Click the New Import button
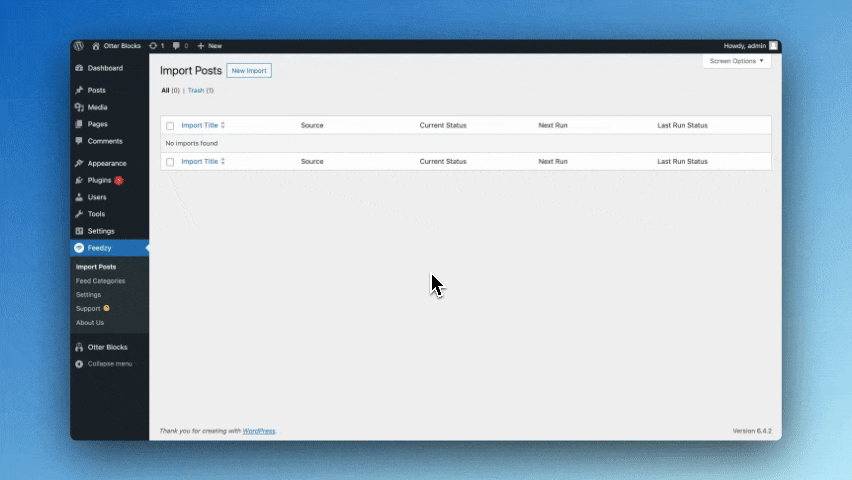 (x=249, y=71)
